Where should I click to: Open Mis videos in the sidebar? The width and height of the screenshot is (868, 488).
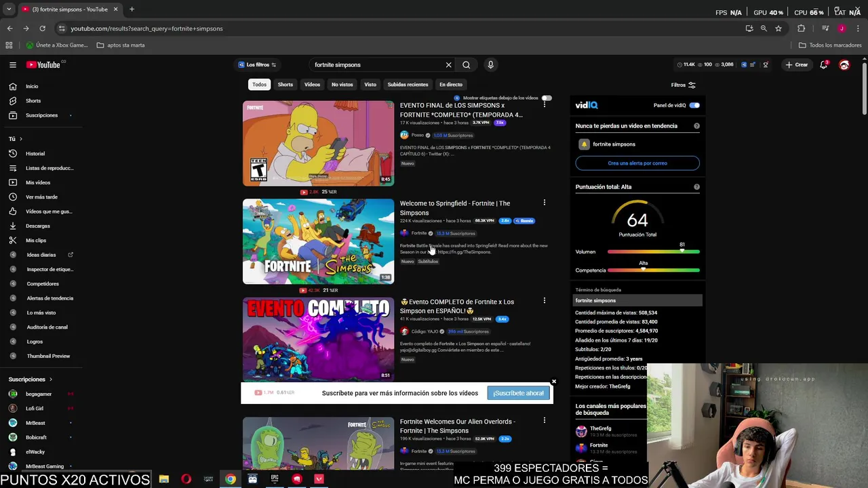tap(38, 182)
